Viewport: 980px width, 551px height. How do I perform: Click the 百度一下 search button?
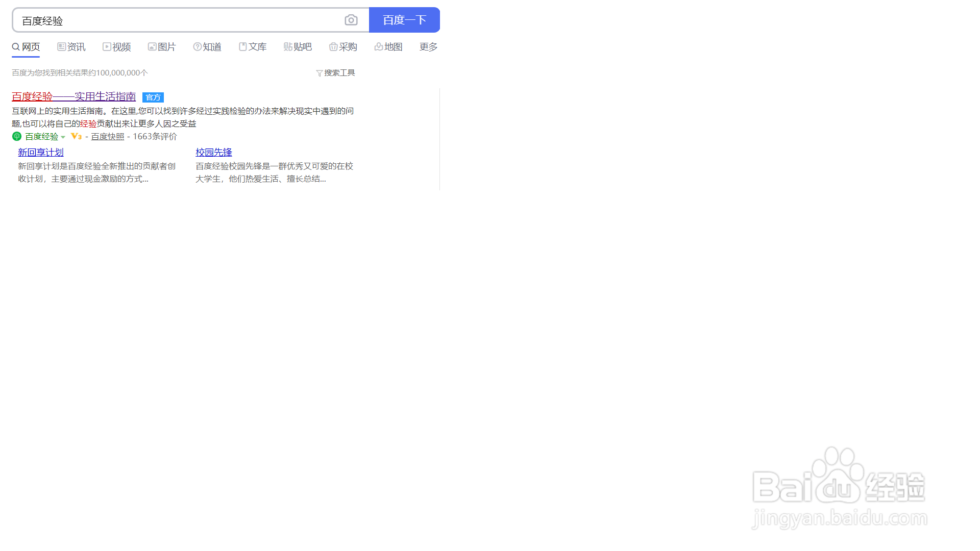coord(404,20)
